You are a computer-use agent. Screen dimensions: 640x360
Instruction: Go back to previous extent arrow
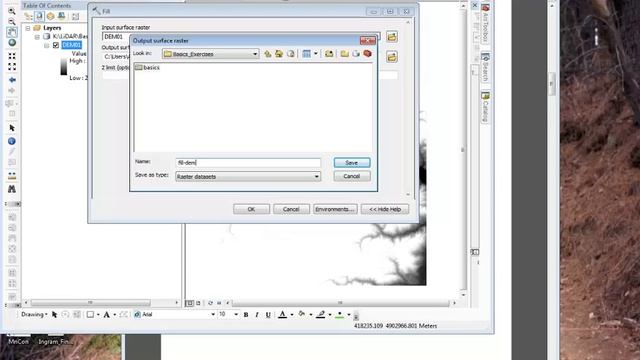pos(12,80)
